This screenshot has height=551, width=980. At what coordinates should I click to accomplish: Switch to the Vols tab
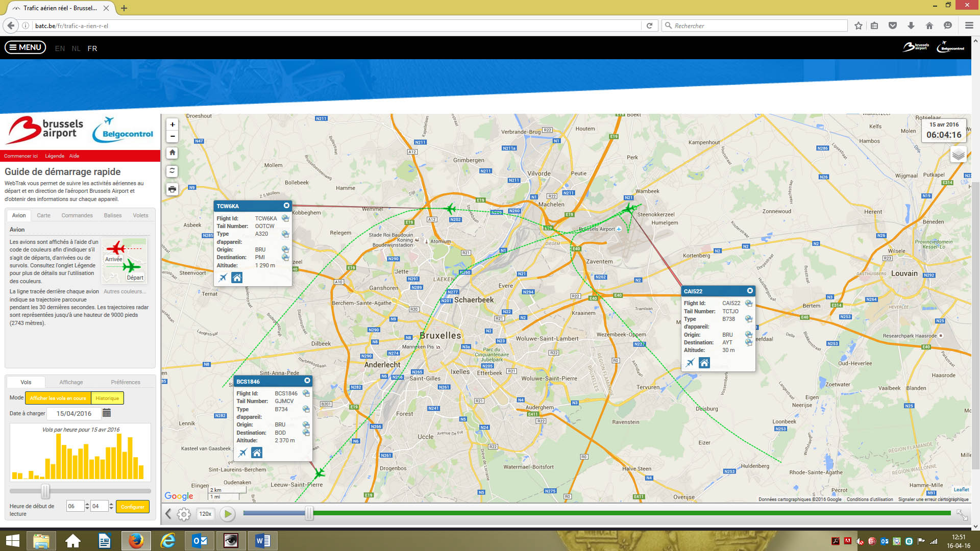click(26, 382)
